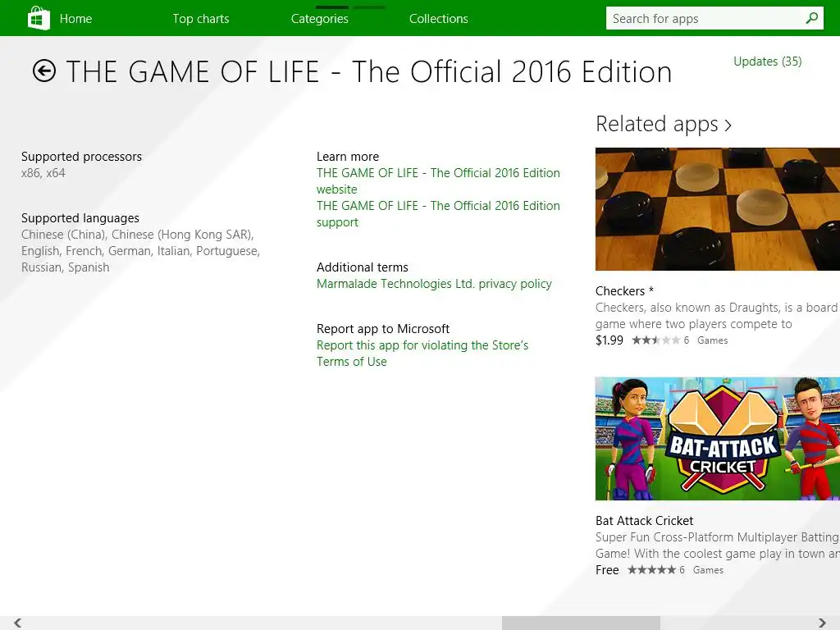Image resolution: width=840 pixels, height=630 pixels.
Task: Click the Checkers app title
Action: pos(624,291)
